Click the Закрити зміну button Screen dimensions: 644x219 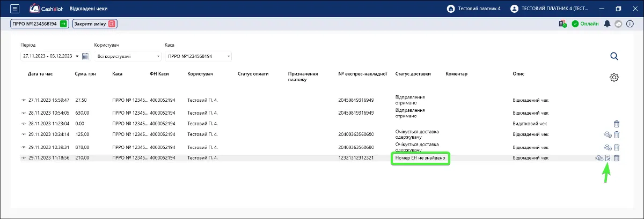[x=94, y=24]
